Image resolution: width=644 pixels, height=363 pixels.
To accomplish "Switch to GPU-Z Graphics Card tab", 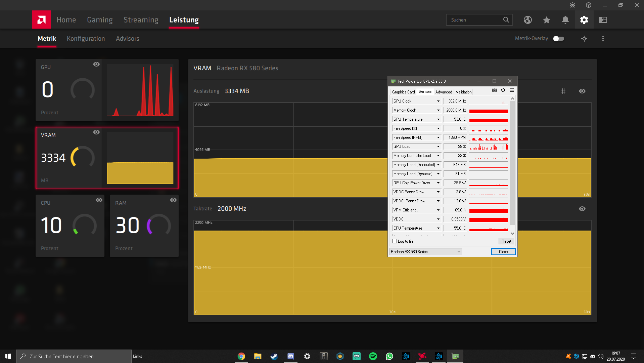I will click(x=403, y=92).
